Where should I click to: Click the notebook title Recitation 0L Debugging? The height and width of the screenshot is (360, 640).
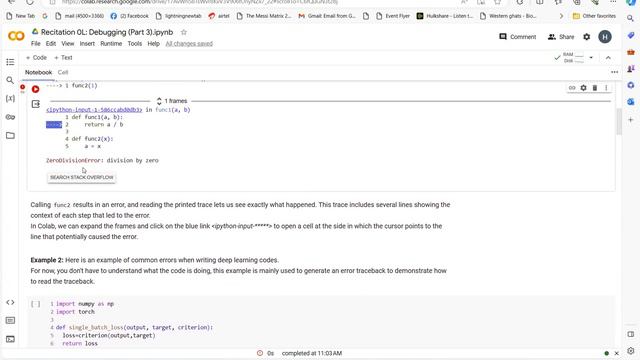pos(107,32)
